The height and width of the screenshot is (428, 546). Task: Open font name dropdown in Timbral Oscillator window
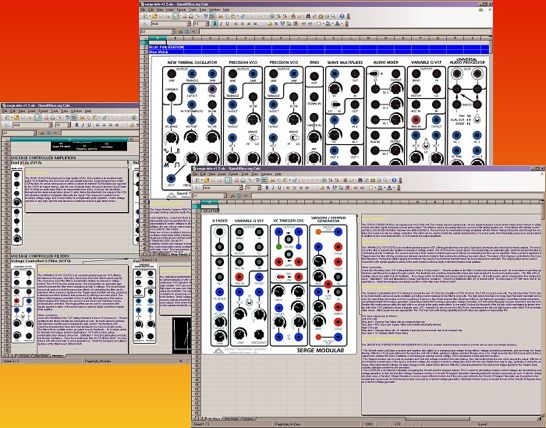pos(189,23)
